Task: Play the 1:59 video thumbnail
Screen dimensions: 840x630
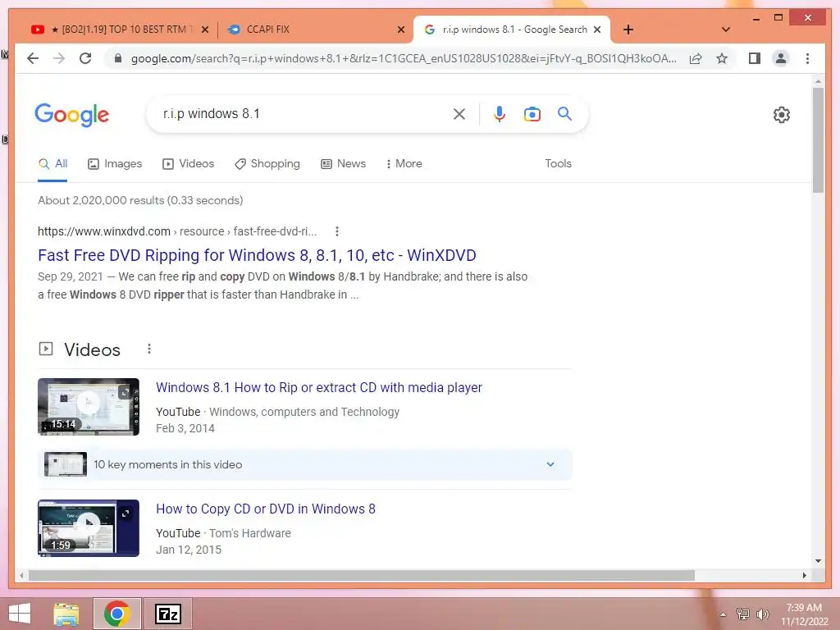Action: tap(89, 528)
